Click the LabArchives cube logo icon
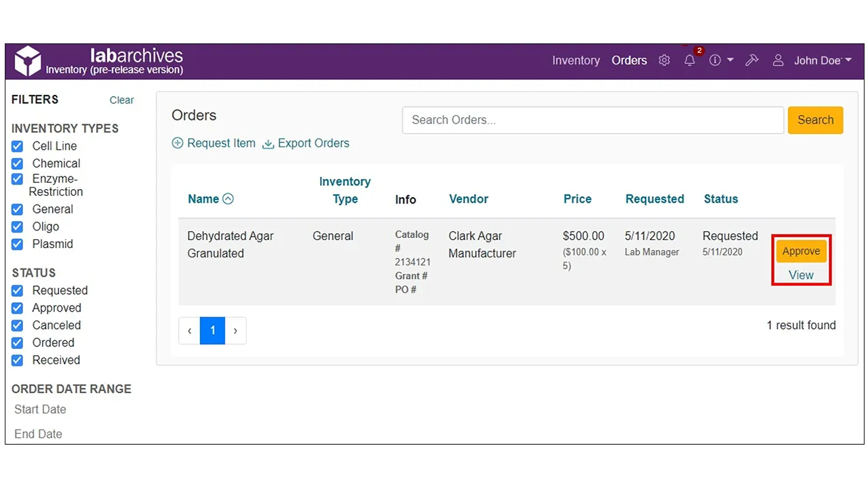This screenshot has width=868, height=488. (x=28, y=61)
